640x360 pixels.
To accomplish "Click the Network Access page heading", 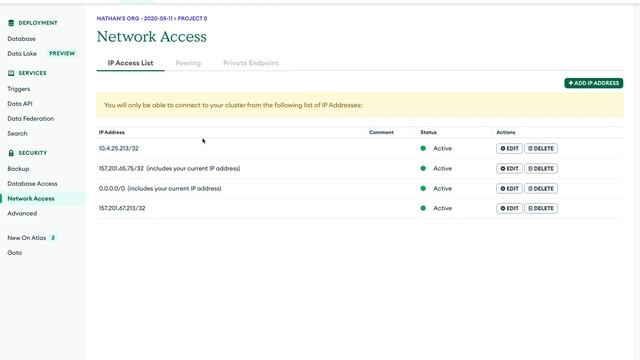I will click(151, 37).
